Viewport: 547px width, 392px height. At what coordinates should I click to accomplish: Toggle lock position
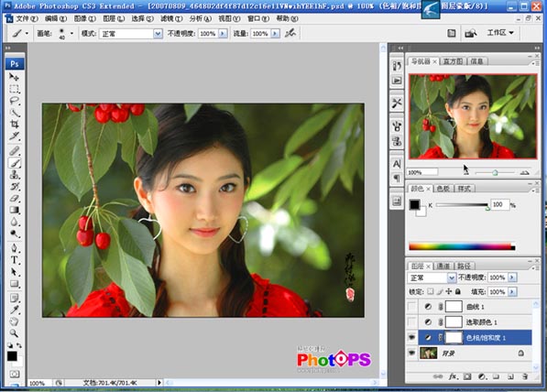tap(449, 291)
